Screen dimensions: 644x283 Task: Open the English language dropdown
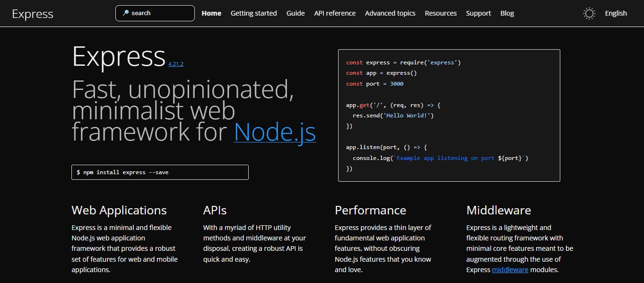pyautogui.click(x=616, y=13)
